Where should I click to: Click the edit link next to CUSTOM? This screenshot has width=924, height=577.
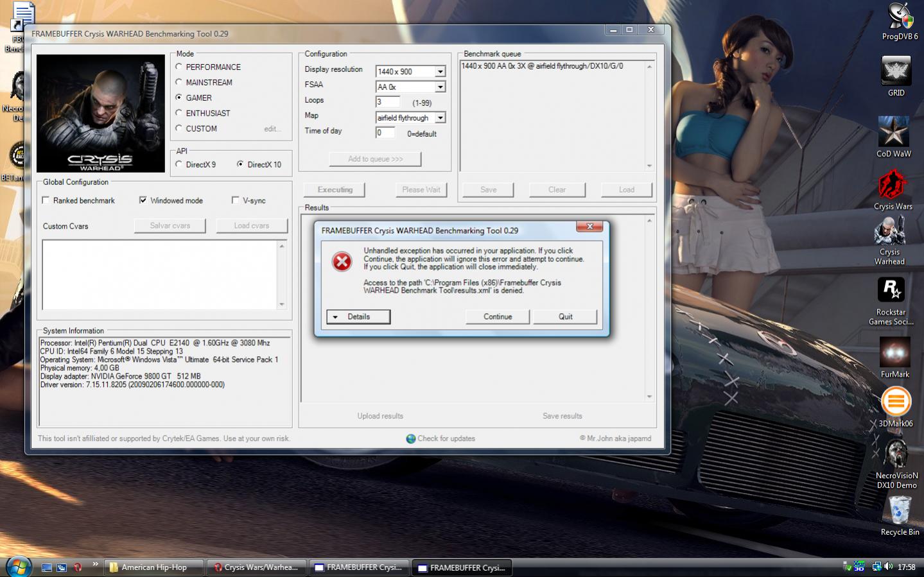tap(272, 129)
